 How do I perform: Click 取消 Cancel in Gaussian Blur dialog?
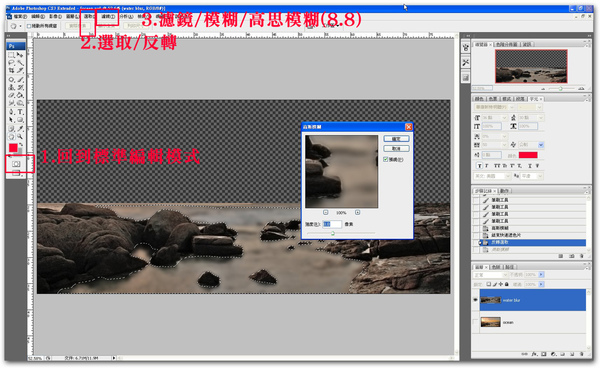[x=396, y=148]
